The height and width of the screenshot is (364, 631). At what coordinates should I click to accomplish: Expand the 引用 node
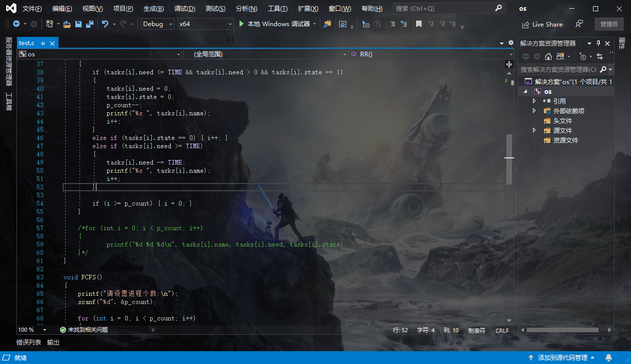tap(534, 101)
